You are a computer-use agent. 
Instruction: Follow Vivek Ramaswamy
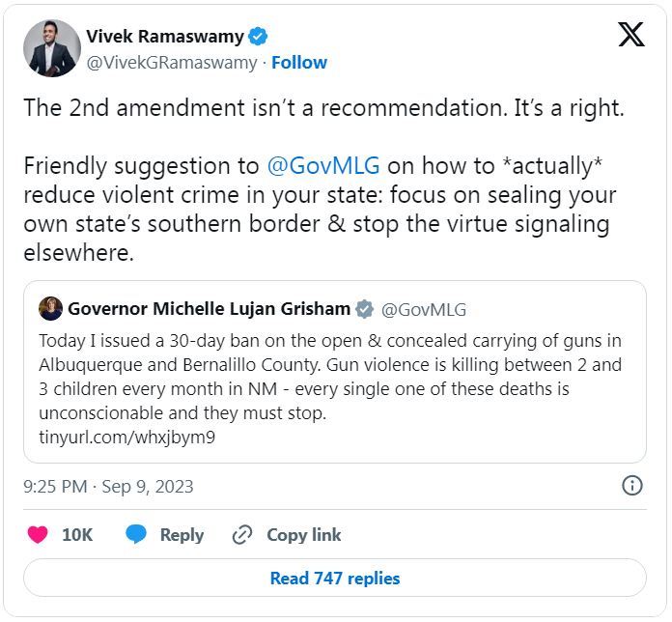(x=299, y=63)
